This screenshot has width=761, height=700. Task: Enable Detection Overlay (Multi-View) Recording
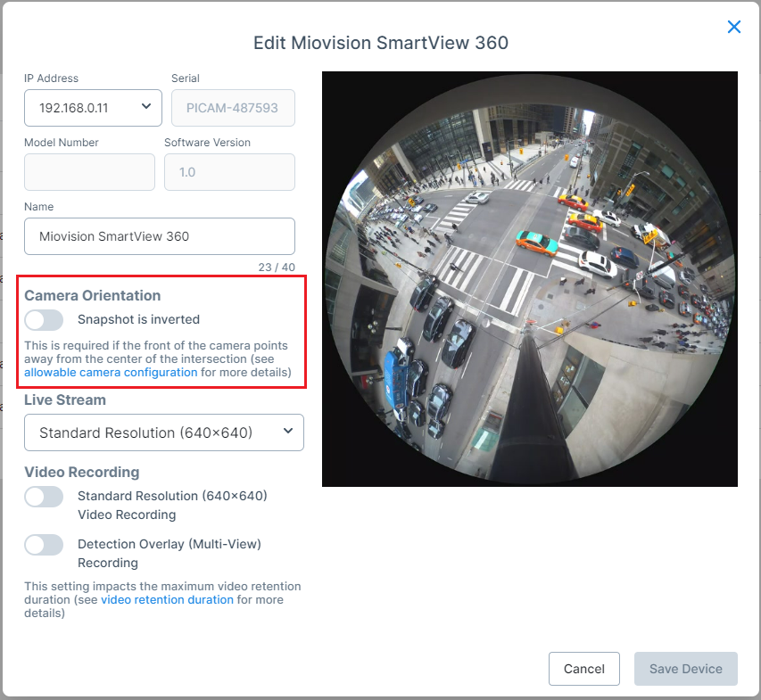[44, 545]
